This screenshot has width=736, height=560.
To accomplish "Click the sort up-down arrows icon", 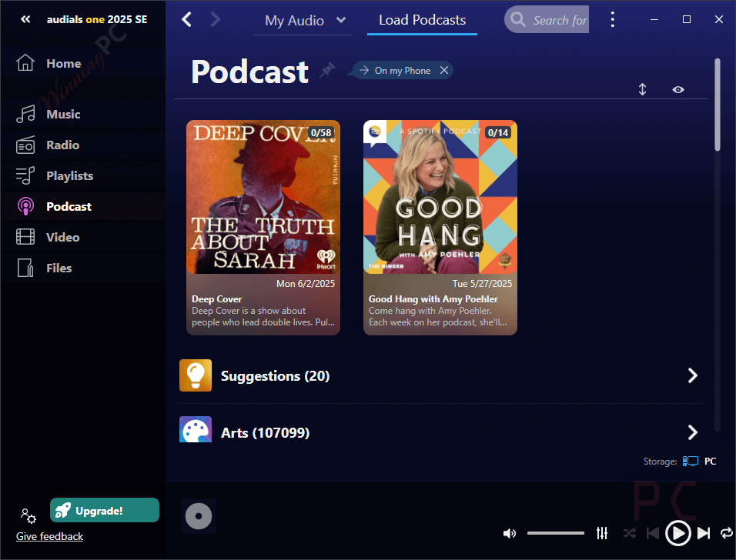I will (x=642, y=89).
